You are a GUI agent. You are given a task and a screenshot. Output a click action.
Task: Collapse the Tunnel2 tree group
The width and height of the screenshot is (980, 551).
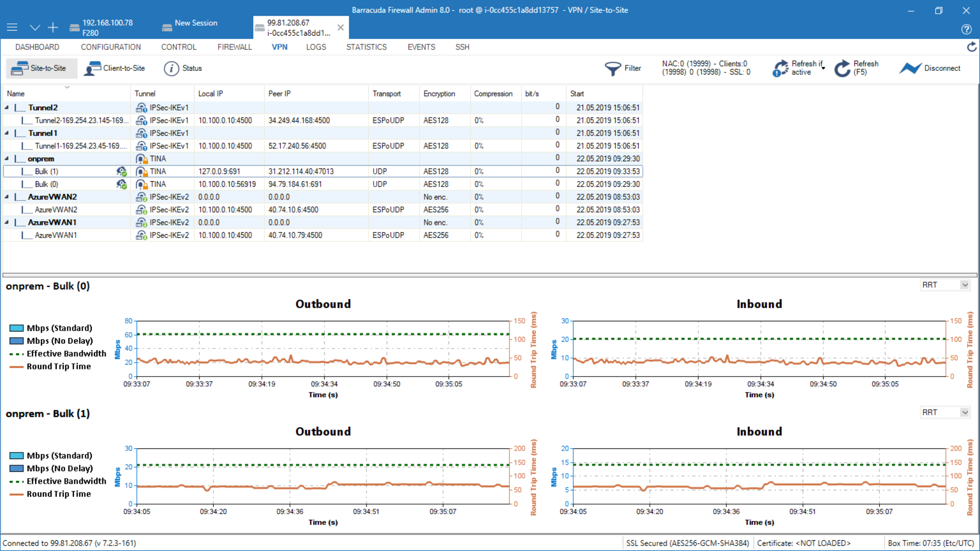7,108
